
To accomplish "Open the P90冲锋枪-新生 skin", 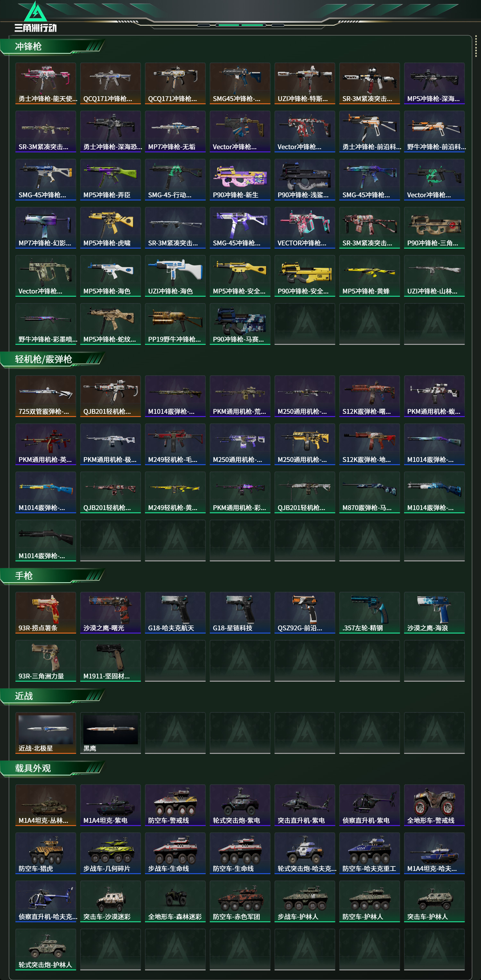I will pos(240,180).
